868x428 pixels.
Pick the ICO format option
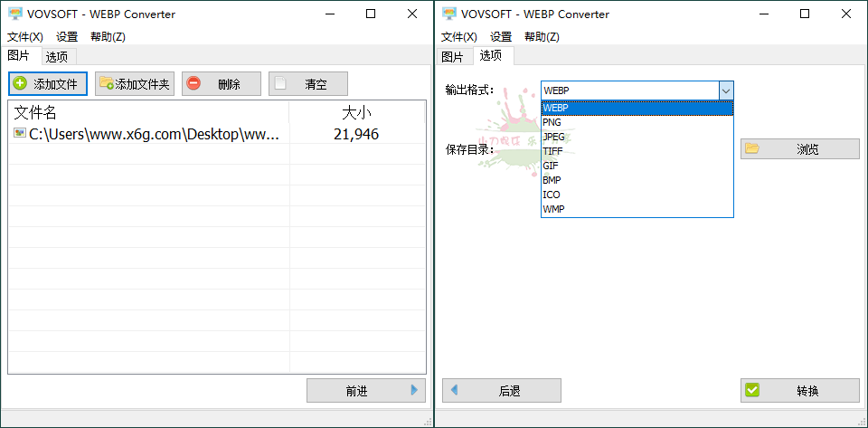point(551,195)
